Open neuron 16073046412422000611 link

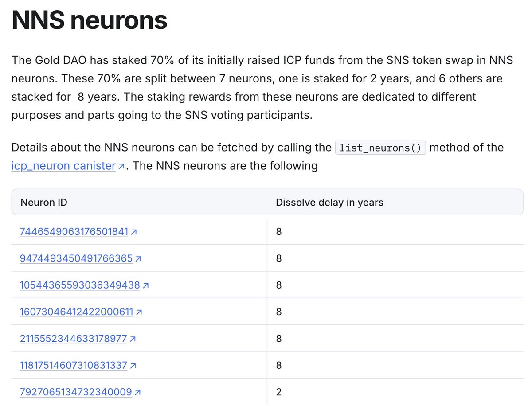click(77, 312)
